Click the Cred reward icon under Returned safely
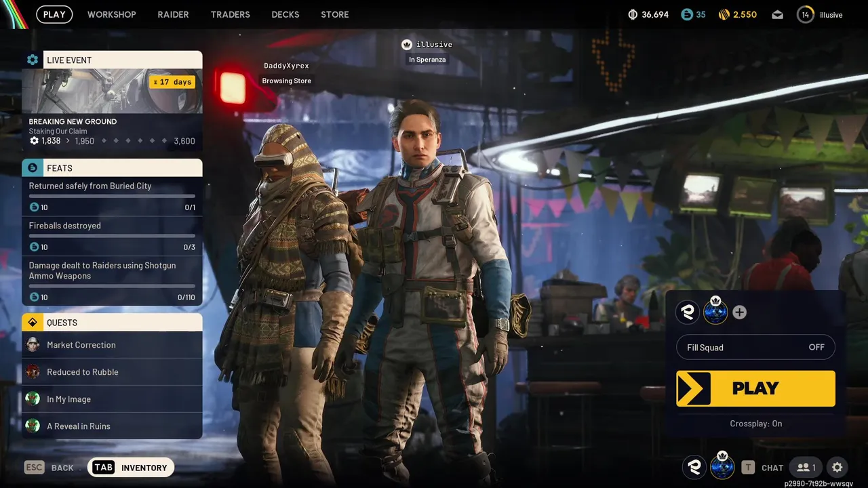Image resolution: width=868 pixels, height=488 pixels. [34, 207]
